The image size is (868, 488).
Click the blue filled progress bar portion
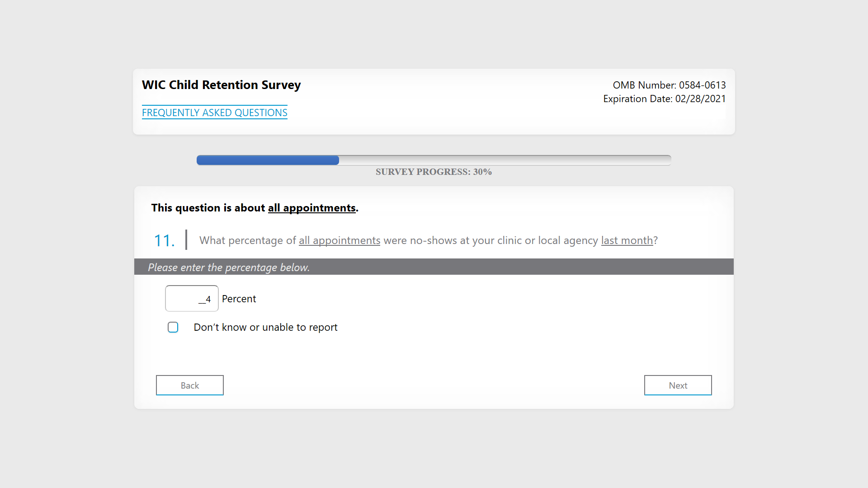click(x=268, y=160)
